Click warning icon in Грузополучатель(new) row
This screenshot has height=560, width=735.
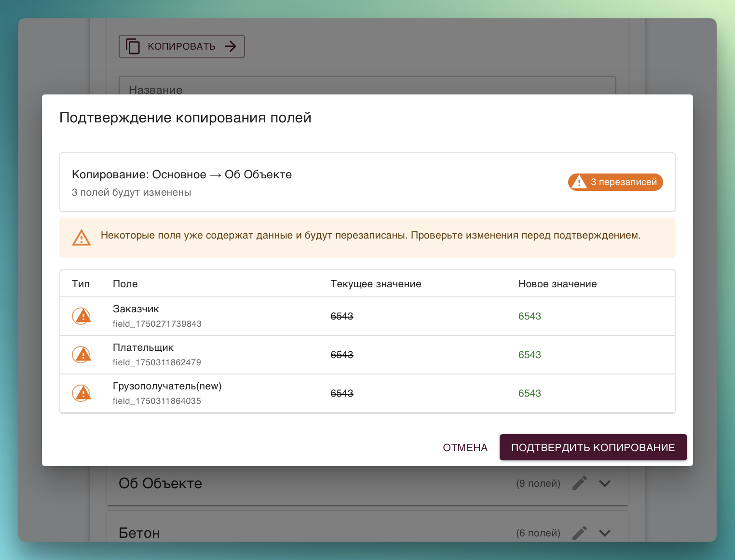[82, 394]
